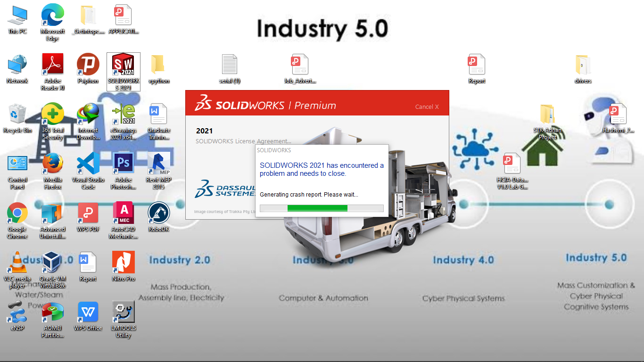
Task: Open the Job_Advert... PDF file
Action: click(x=300, y=69)
